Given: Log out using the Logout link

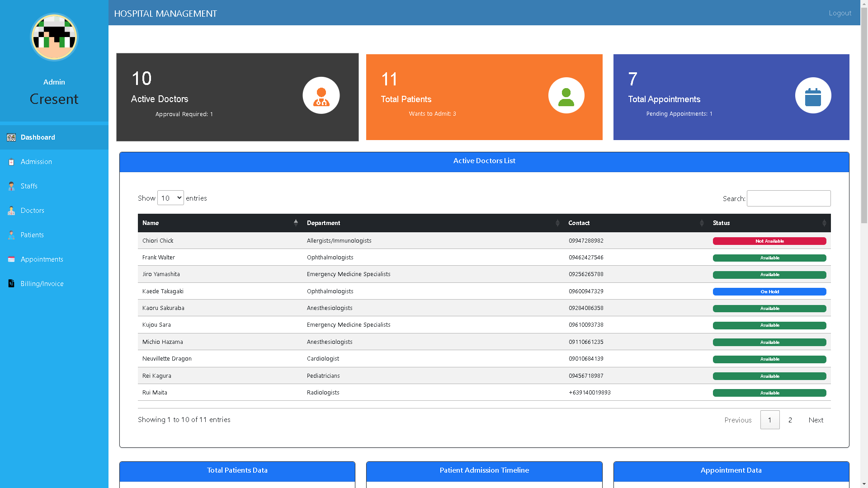Looking at the screenshot, I should pyautogui.click(x=840, y=13).
